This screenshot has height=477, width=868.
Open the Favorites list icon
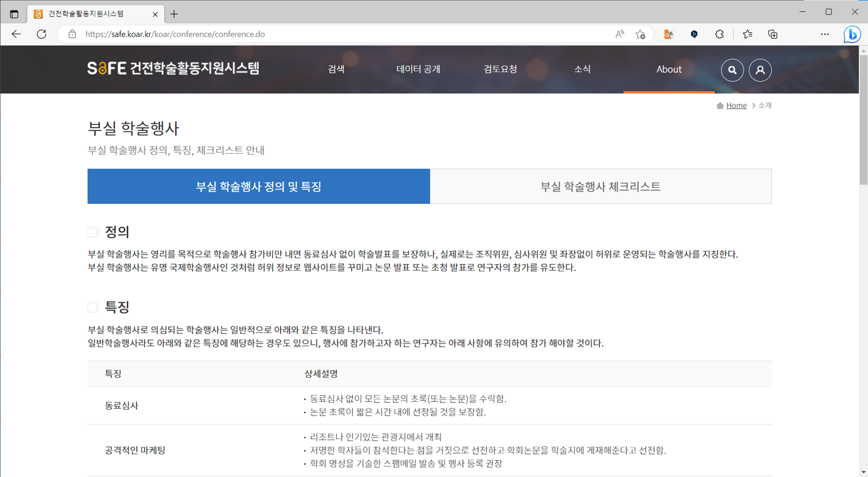click(x=747, y=34)
